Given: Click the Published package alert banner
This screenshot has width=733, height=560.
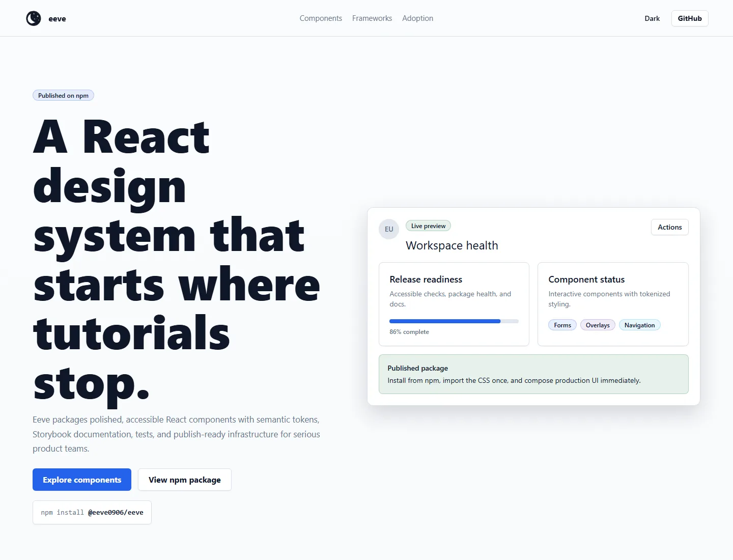Looking at the screenshot, I should point(533,374).
